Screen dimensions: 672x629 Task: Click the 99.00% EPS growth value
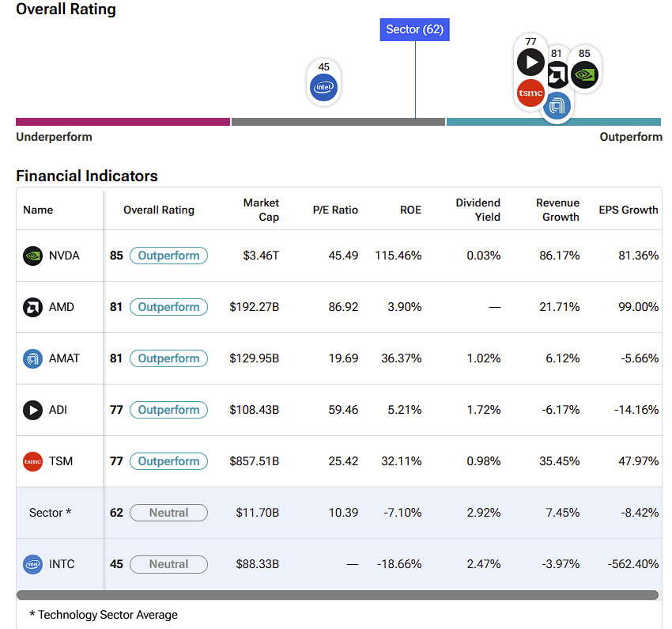point(639,307)
